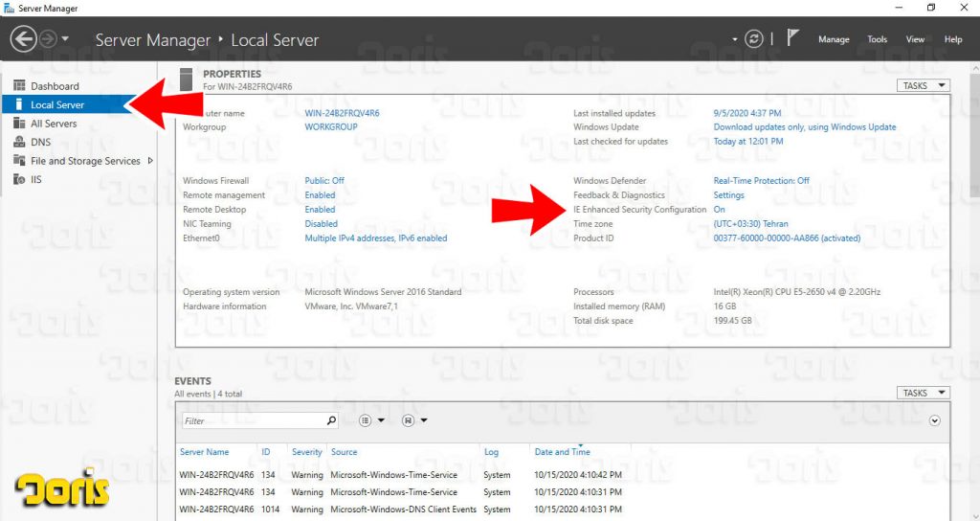Image resolution: width=980 pixels, height=521 pixels.
Task: Click the DNS role icon
Action: (x=19, y=142)
